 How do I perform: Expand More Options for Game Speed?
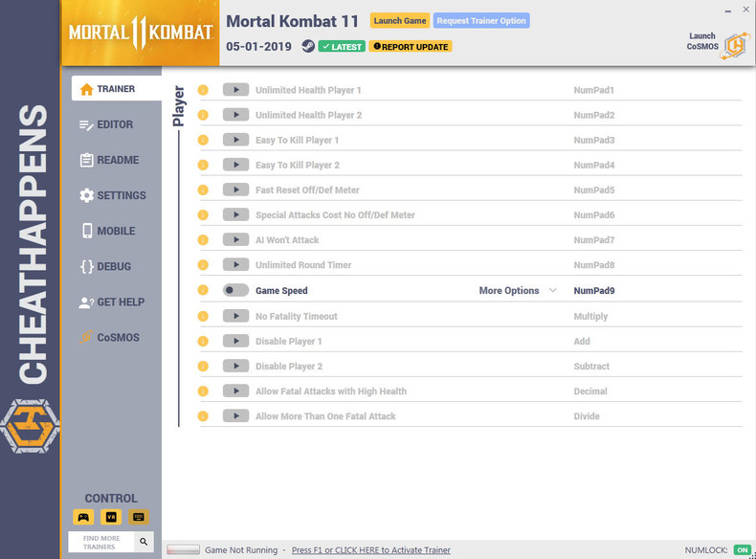point(518,290)
